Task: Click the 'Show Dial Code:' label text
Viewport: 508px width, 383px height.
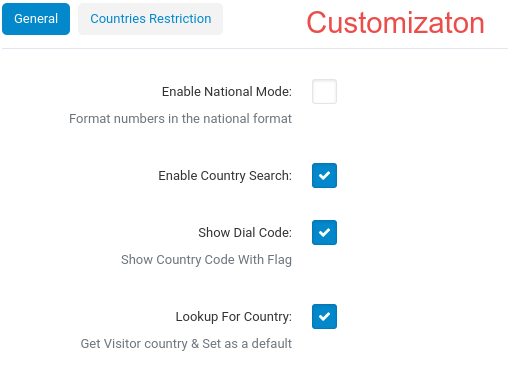Action: click(245, 233)
